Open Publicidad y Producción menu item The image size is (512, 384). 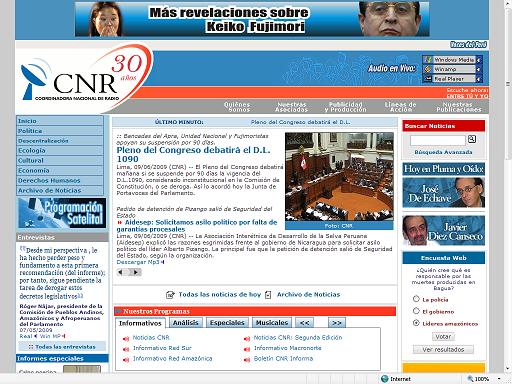346,107
